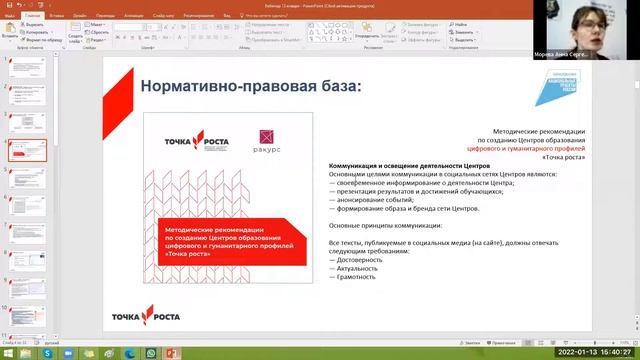The height and width of the screenshot is (360, 640).
Task: Find text with Найти
Action: pos(458,24)
